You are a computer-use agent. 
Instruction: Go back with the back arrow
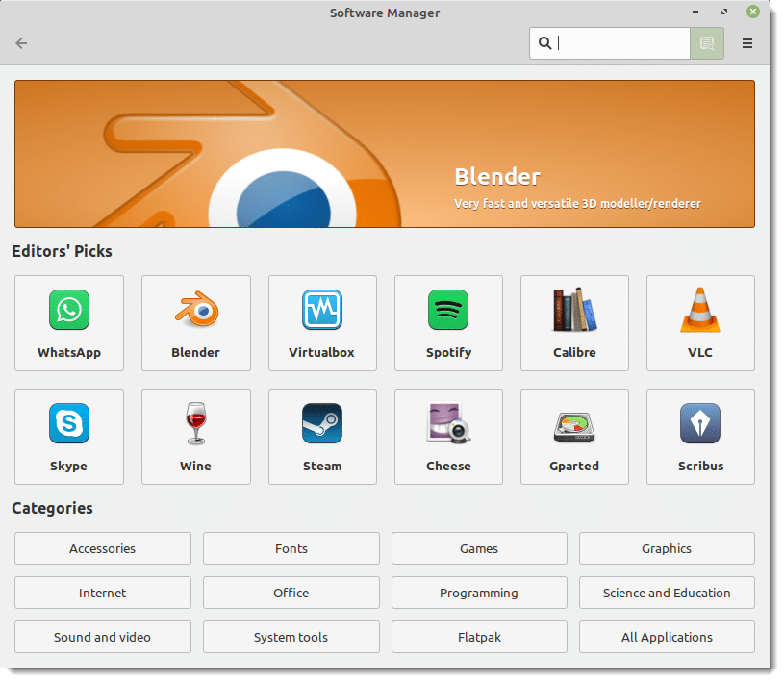point(21,44)
